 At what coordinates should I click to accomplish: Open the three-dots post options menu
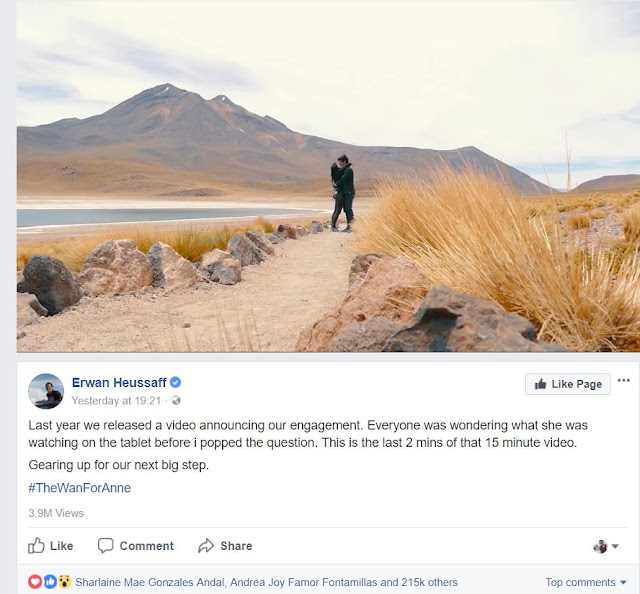pyautogui.click(x=624, y=380)
